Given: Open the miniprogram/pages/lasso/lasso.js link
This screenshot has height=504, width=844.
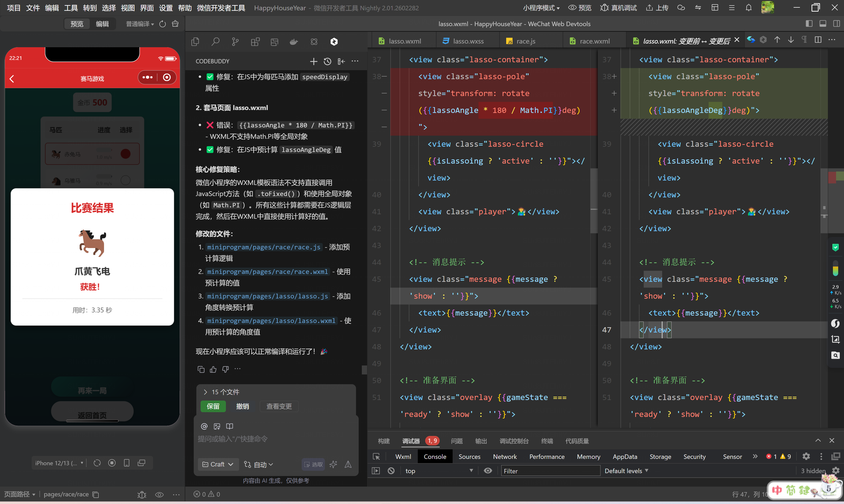Looking at the screenshot, I should [268, 296].
